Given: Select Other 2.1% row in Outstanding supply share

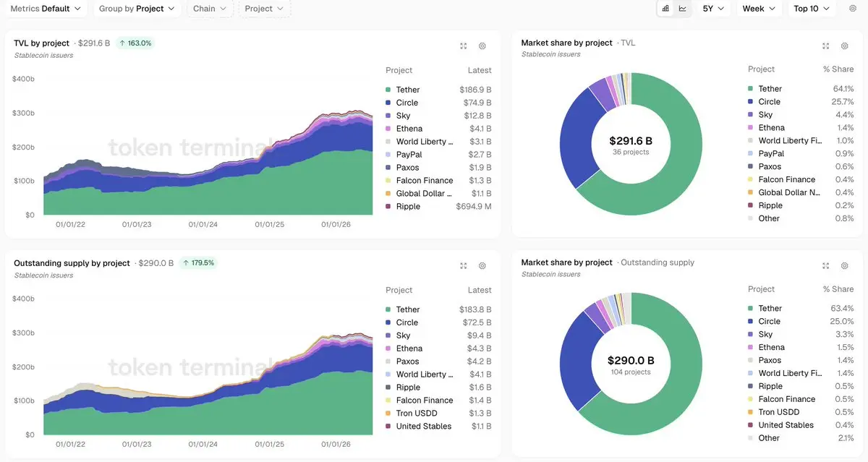Looking at the screenshot, I should pyautogui.click(x=801, y=438).
